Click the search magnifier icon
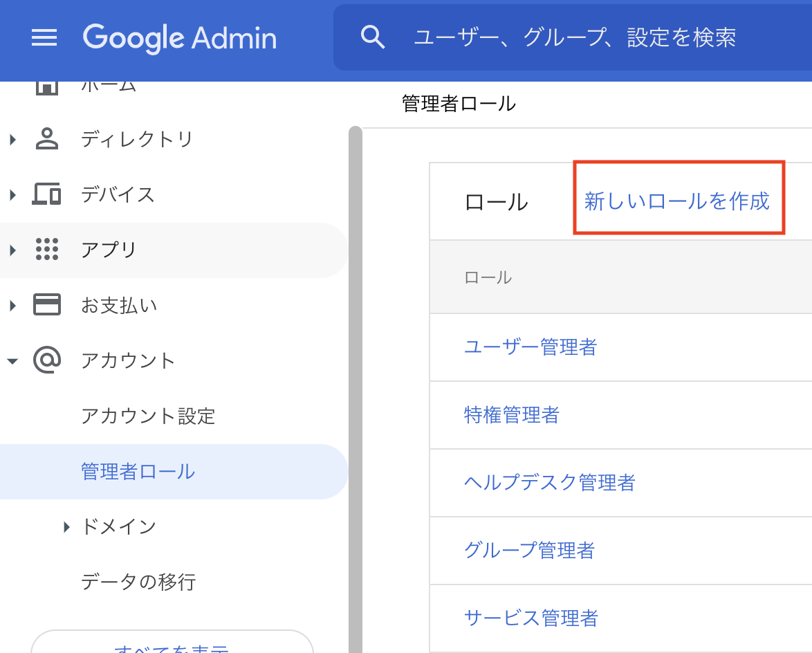 pos(372,37)
